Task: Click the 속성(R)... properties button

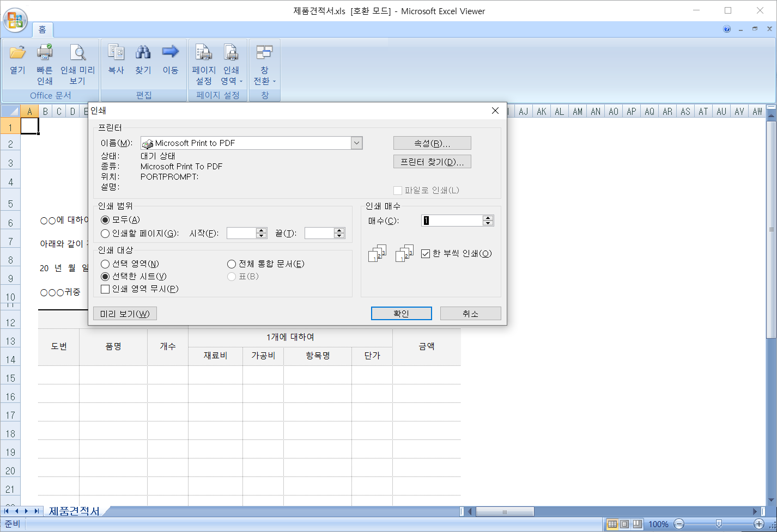Action: [x=432, y=143]
